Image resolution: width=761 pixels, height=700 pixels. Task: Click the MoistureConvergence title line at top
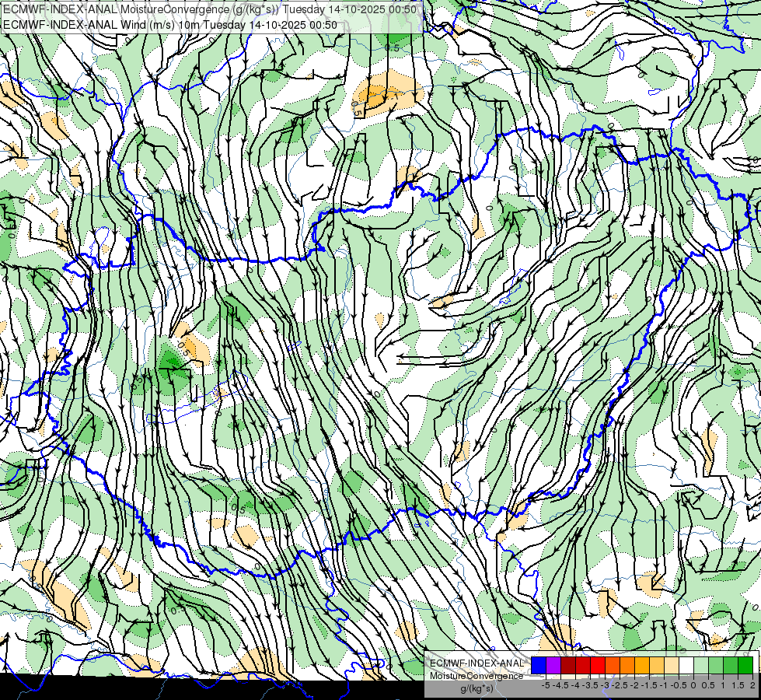coord(210,9)
